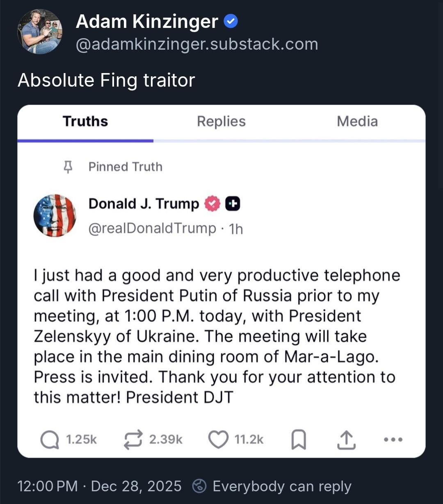Click the pin icon beside Pinned Truth
This screenshot has width=443, height=504.
(x=69, y=167)
